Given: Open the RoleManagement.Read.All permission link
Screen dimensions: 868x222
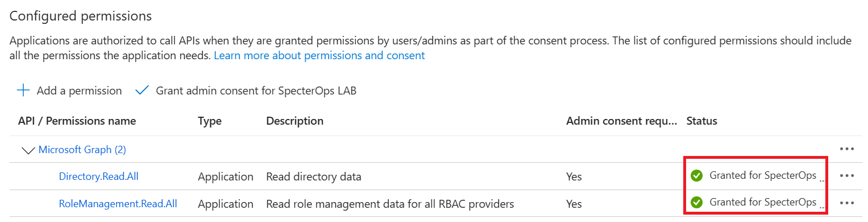Looking at the screenshot, I should pos(118,203).
